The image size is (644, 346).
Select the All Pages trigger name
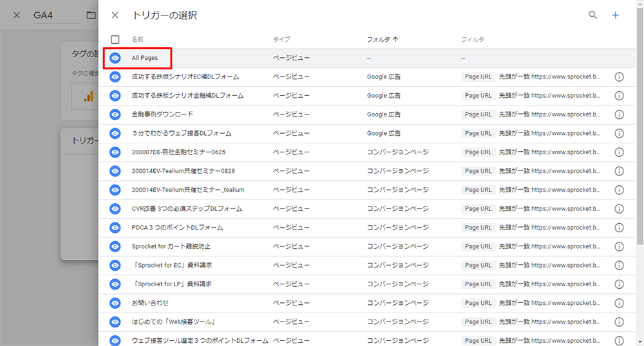(x=144, y=58)
